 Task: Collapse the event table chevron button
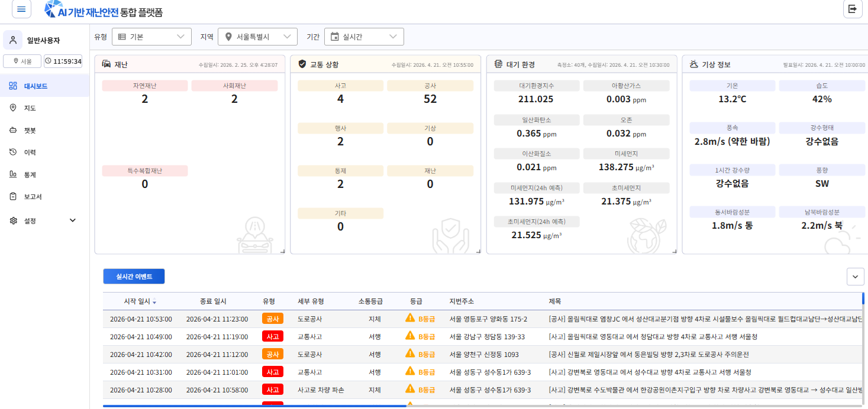[x=855, y=276]
